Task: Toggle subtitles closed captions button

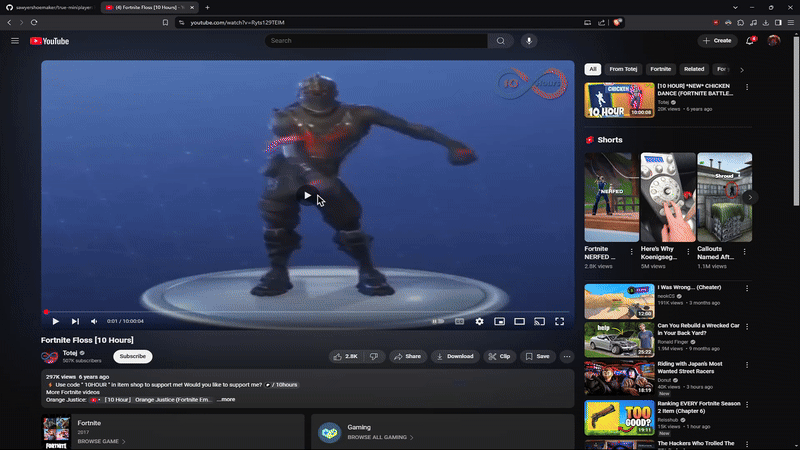Action: coord(459,321)
